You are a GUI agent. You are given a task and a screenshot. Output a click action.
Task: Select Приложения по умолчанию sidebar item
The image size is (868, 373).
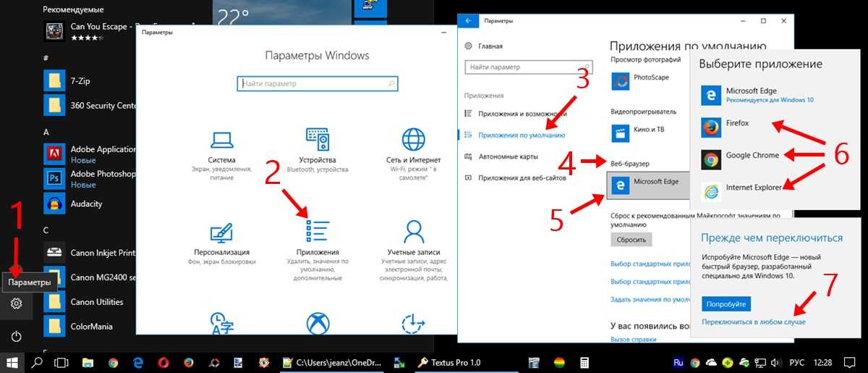pyautogui.click(x=516, y=135)
